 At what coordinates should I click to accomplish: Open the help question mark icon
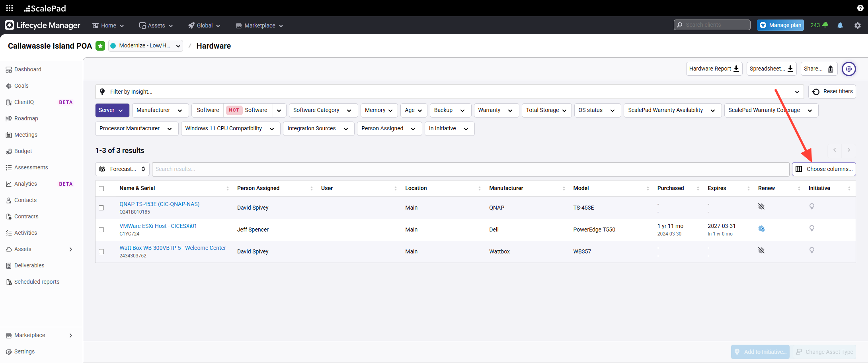click(860, 8)
